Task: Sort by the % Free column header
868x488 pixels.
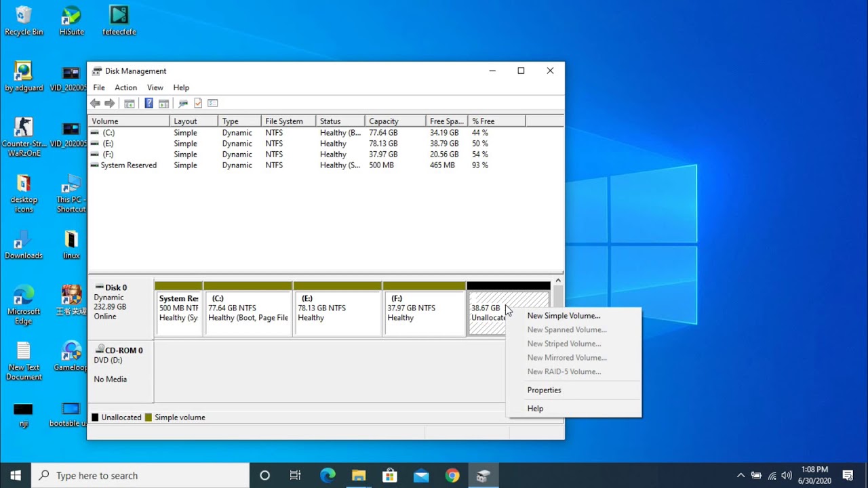Action: [496, 121]
